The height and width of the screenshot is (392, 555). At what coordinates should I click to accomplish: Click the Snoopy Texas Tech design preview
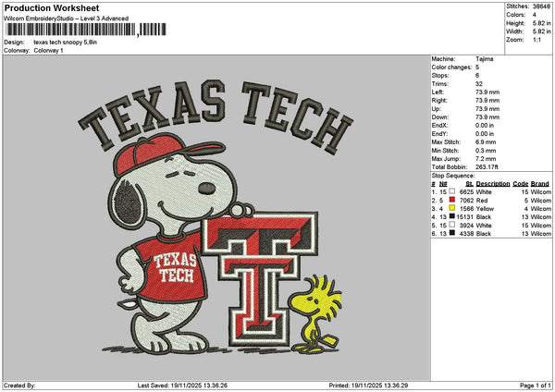tap(216, 217)
